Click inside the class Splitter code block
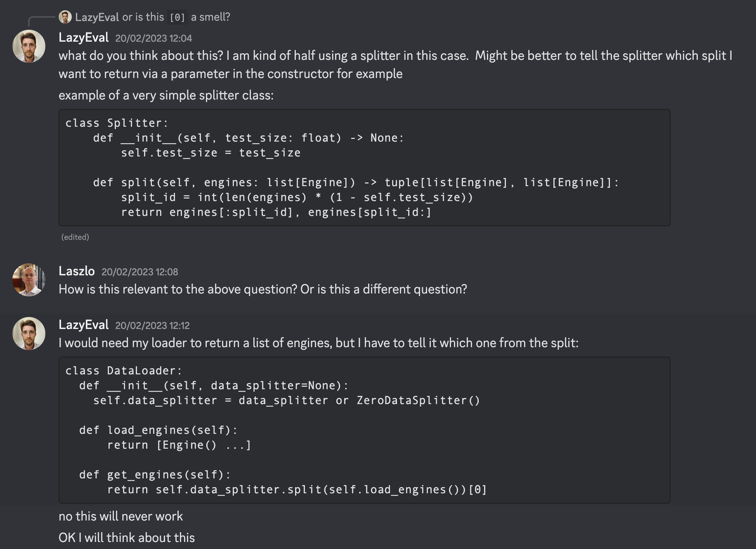This screenshot has height=549, width=756. point(364,167)
